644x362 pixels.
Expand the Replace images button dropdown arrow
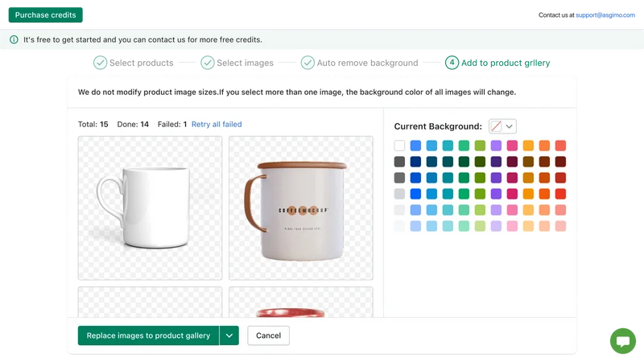point(229,335)
